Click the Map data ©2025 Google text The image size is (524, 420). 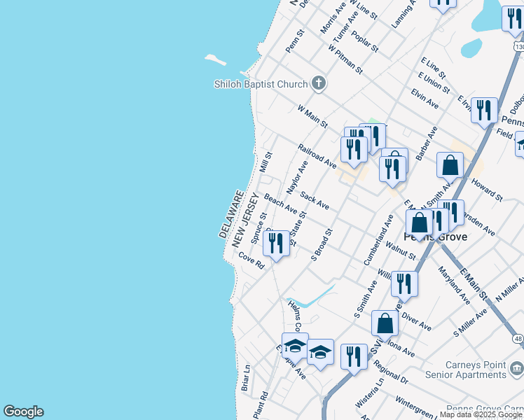pos(481,414)
